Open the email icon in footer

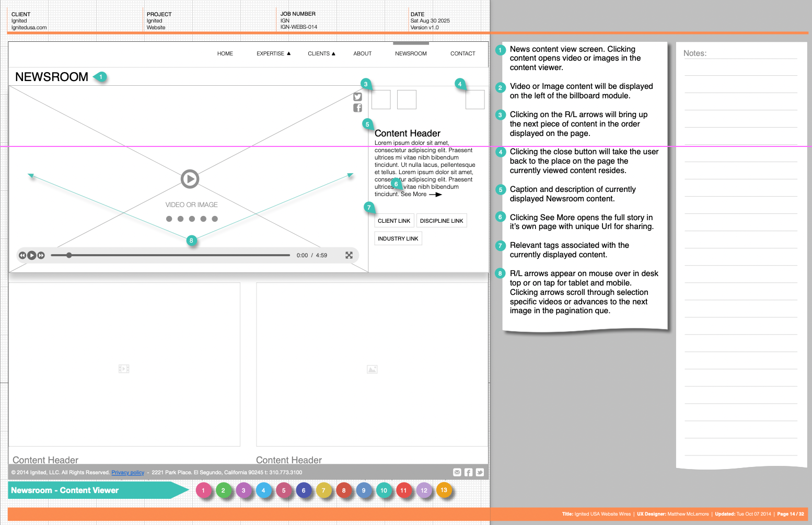pyautogui.click(x=457, y=472)
